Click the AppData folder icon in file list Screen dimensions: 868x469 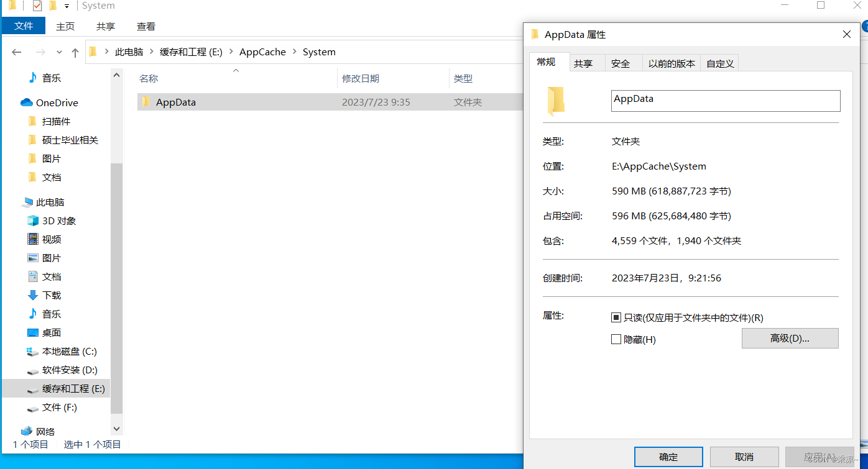pyautogui.click(x=146, y=102)
